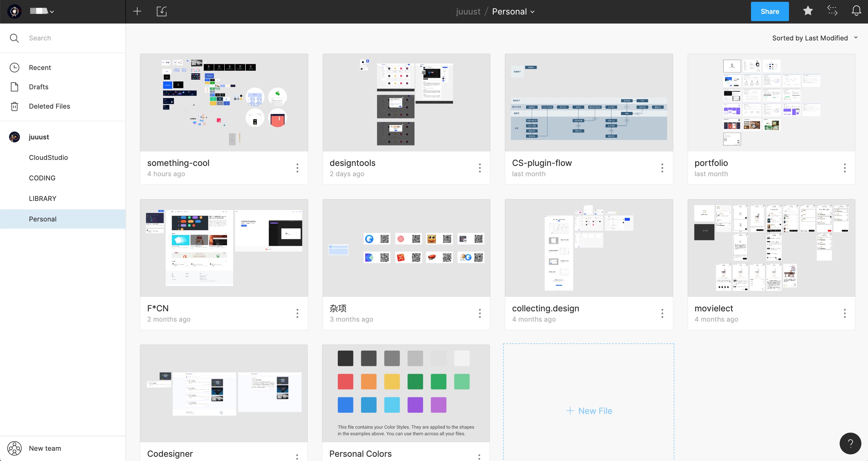Open the collecting.design file thumbnail
The image size is (868, 461).
pos(589,248)
